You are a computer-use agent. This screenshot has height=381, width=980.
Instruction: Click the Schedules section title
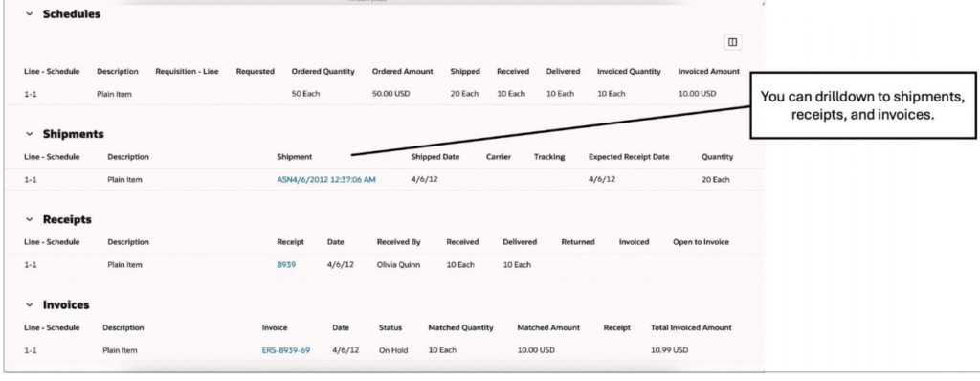pyautogui.click(x=71, y=14)
